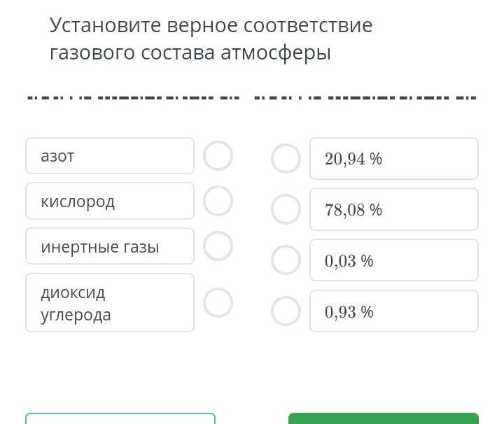Click the 20,94 % value box
The height and width of the screenshot is (424, 504).
coord(394,159)
